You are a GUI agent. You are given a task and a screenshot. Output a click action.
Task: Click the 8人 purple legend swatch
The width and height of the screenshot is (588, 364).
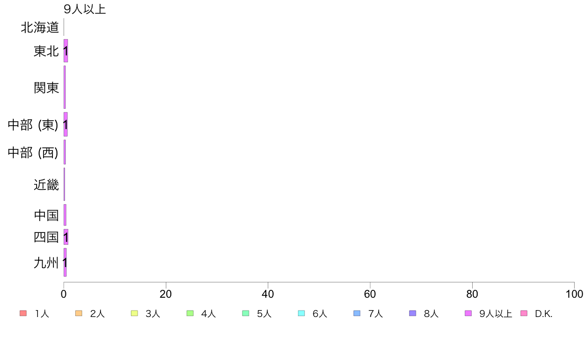413,314
